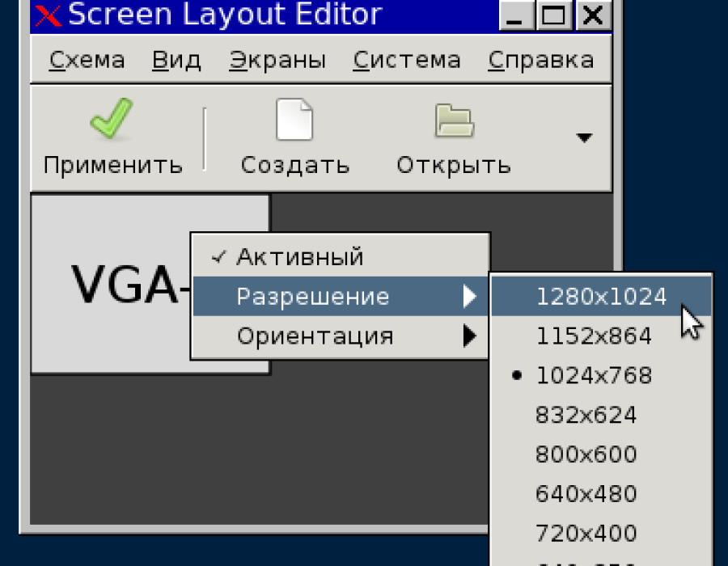Click the red X application icon in title bar
The image size is (728, 566).
[49, 15]
